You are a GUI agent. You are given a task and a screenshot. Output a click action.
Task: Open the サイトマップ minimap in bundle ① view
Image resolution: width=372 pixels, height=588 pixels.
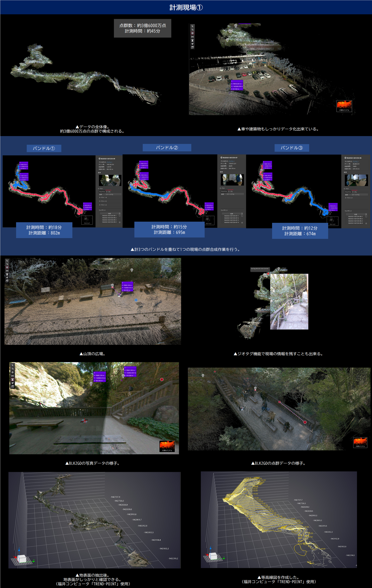click(87, 220)
